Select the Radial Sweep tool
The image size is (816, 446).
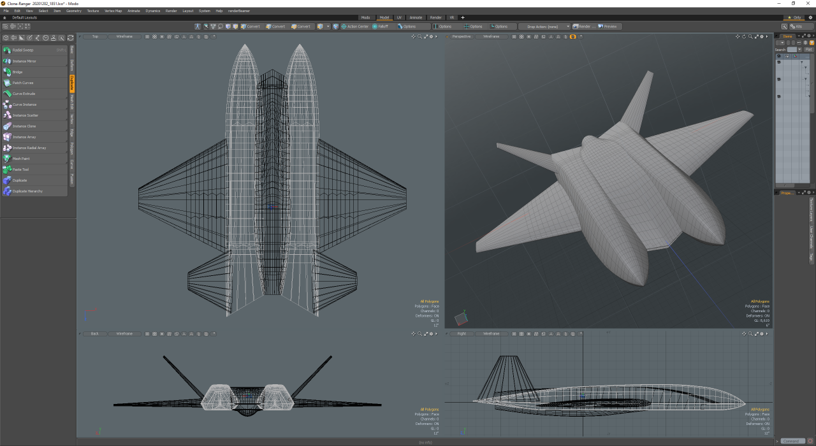click(x=24, y=50)
